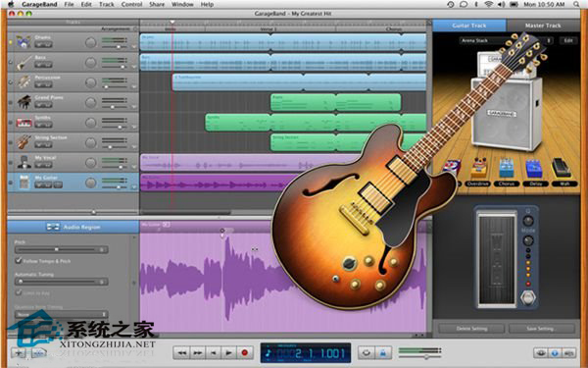The image size is (588, 368).
Task: Toggle the blue metronome button
Action: [383, 353]
